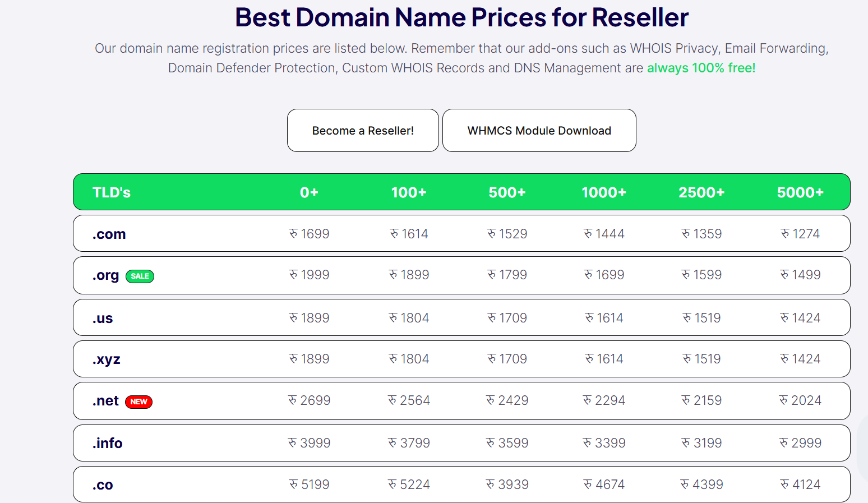Viewport: 868px width, 503px height.
Task: Select the .com TLD row label
Action: (x=109, y=234)
